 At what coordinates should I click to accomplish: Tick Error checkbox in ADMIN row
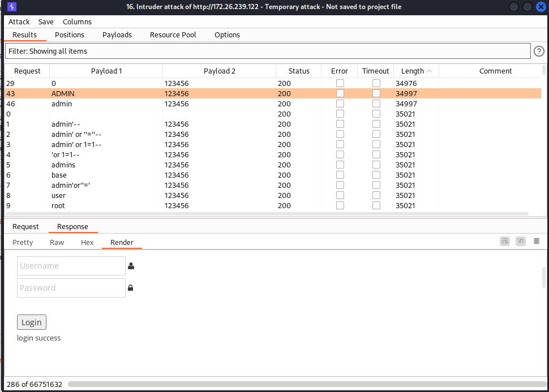click(x=340, y=93)
